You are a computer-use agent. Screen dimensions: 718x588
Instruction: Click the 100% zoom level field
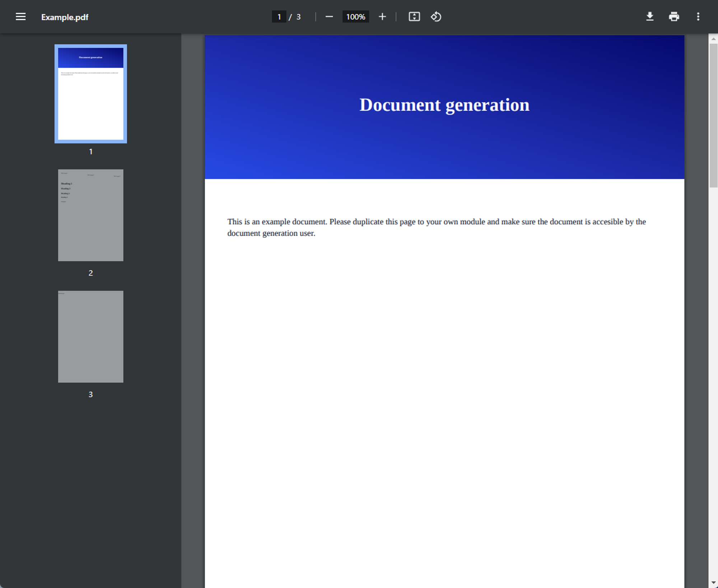tap(355, 17)
